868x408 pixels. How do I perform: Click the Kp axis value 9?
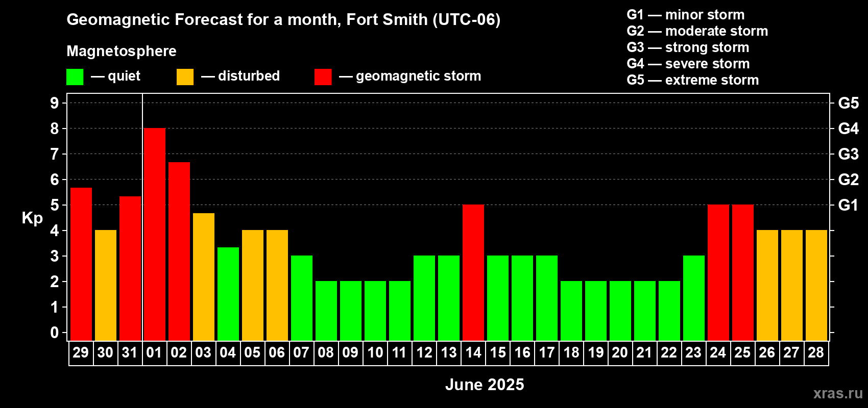(55, 103)
